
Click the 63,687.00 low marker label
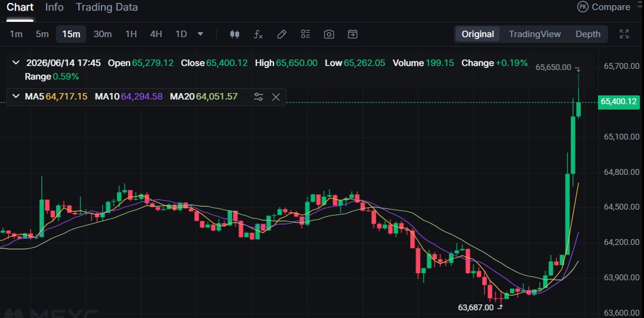[x=475, y=307]
